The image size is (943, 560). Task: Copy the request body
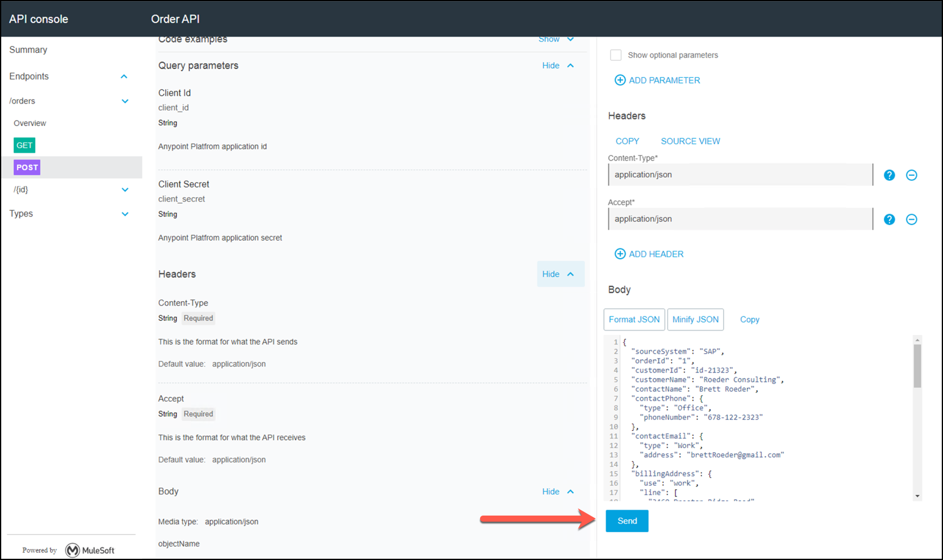(x=750, y=320)
